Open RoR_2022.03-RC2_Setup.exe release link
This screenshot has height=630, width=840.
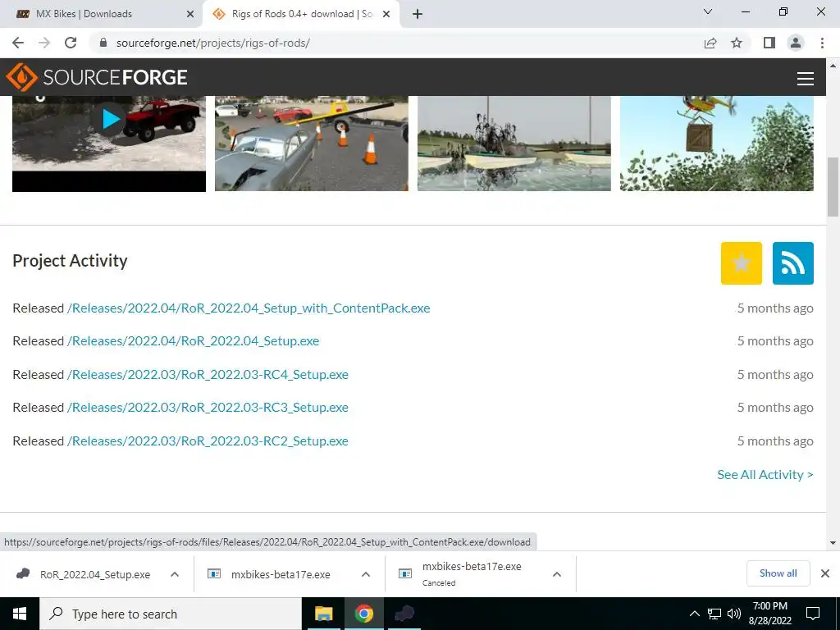tap(208, 441)
